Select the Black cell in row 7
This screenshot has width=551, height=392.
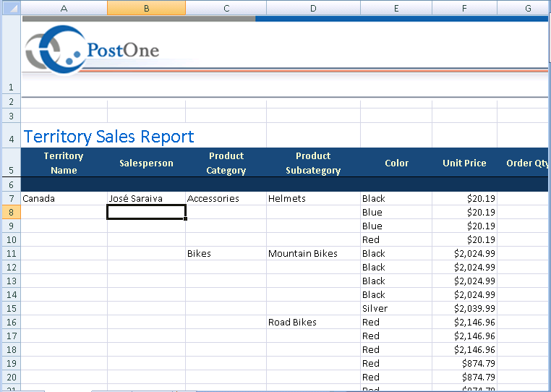396,199
